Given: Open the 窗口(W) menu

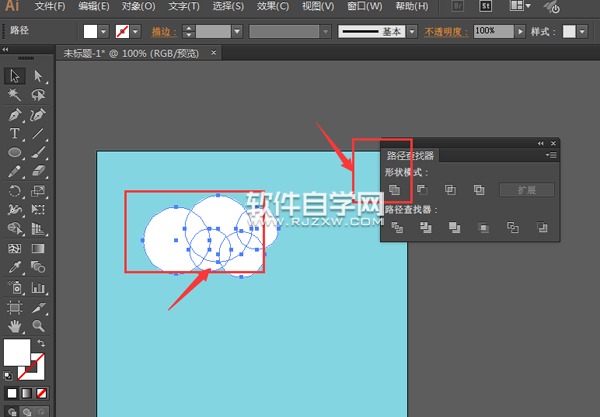Looking at the screenshot, I should point(365,7).
